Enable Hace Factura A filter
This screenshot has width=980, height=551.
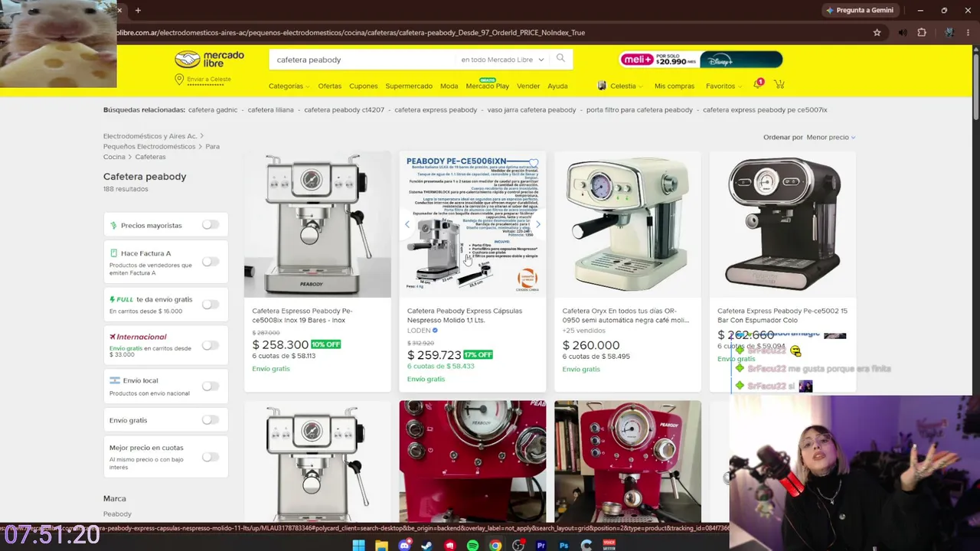(x=211, y=262)
